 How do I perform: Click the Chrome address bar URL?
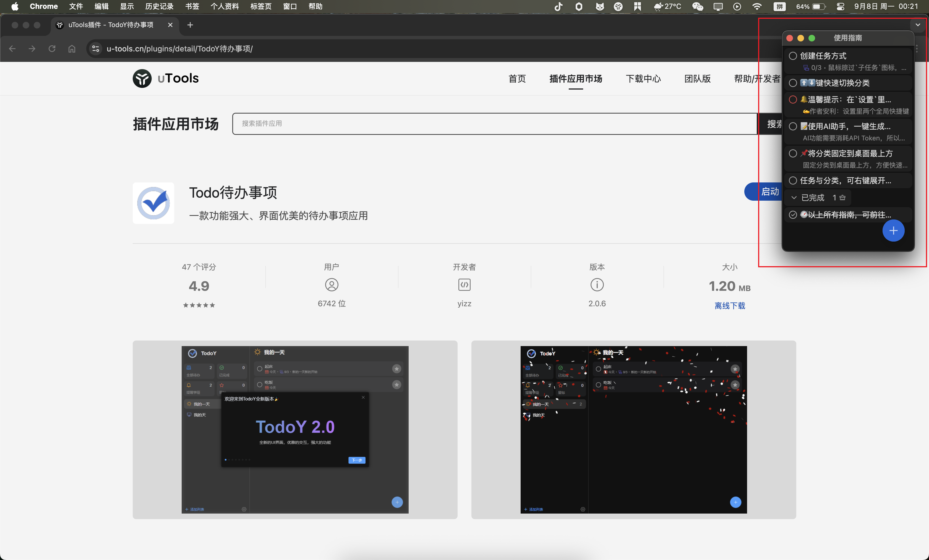(x=179, y=49)
